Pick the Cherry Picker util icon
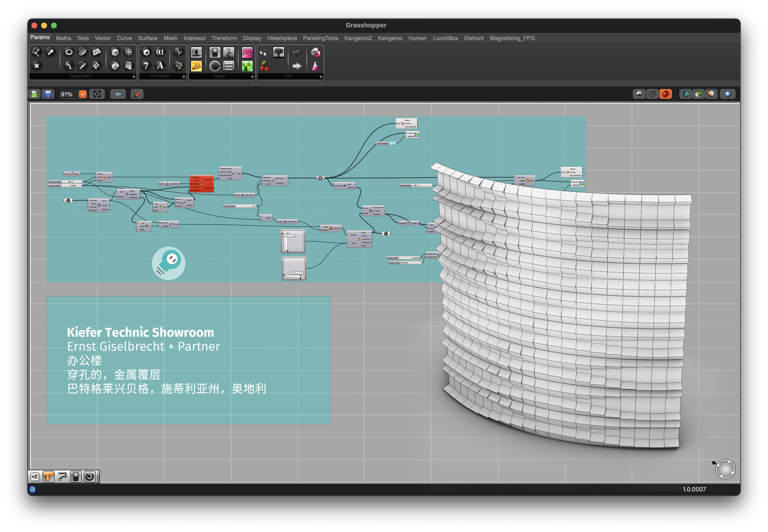Viewport: 768px width, 532px height. 264,66
